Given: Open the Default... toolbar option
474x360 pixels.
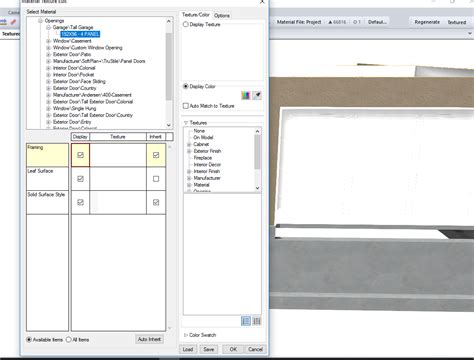Looking at the screenshot, I should pyautogui.click(x=377, y=22).
